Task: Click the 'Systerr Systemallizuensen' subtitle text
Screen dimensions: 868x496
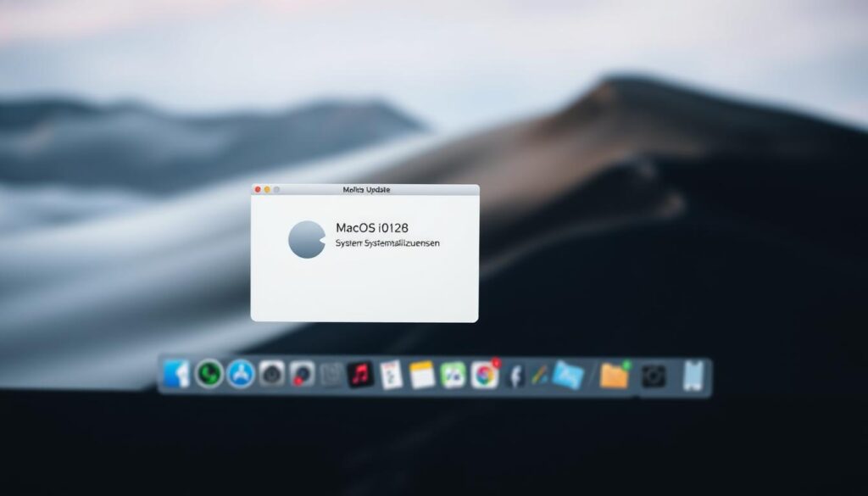Action: coord(387,243)
